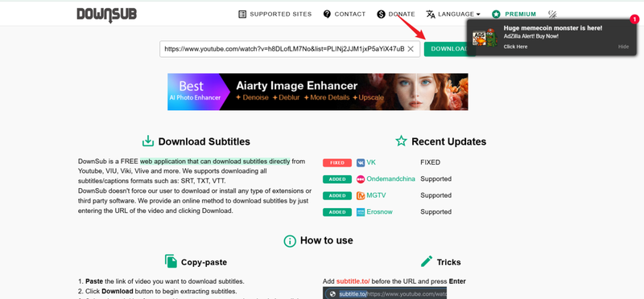This screenshot has width=644, height=299.
Task: Click the ADDED badge beside MGTV
Action: coord(337,195)
